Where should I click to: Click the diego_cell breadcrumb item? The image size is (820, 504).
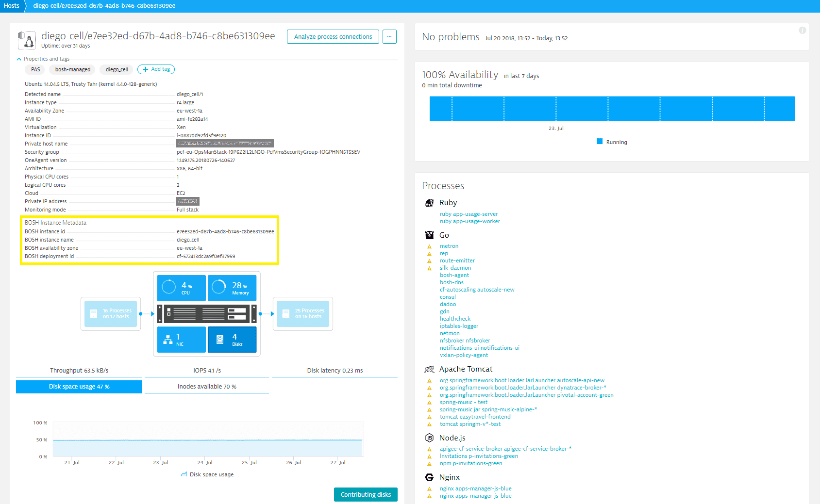tap(104, 6)
